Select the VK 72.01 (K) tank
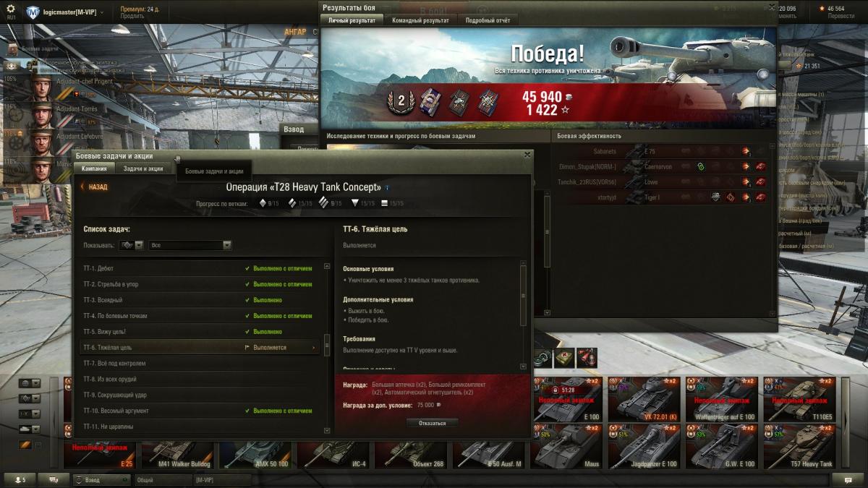Image resolution: width=868 pixels, height=488 pixels. tap(644, 398)
